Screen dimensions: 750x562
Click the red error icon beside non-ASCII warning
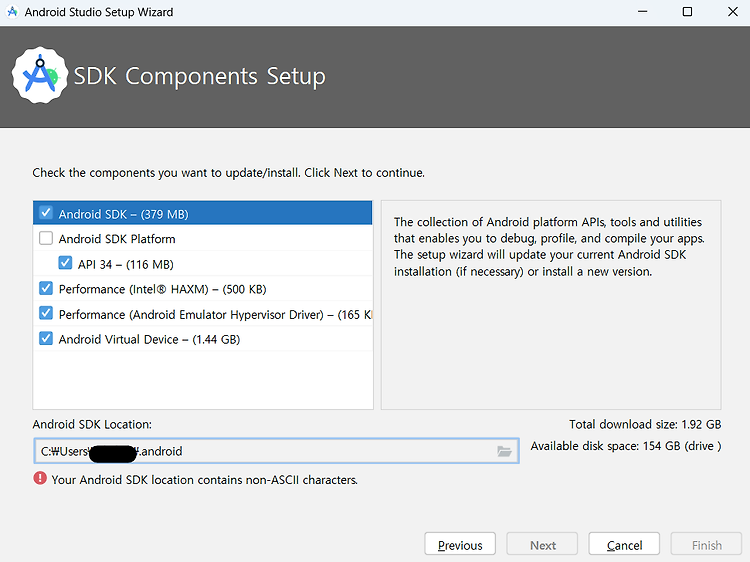pyautogui.click(x=40, y=478)
